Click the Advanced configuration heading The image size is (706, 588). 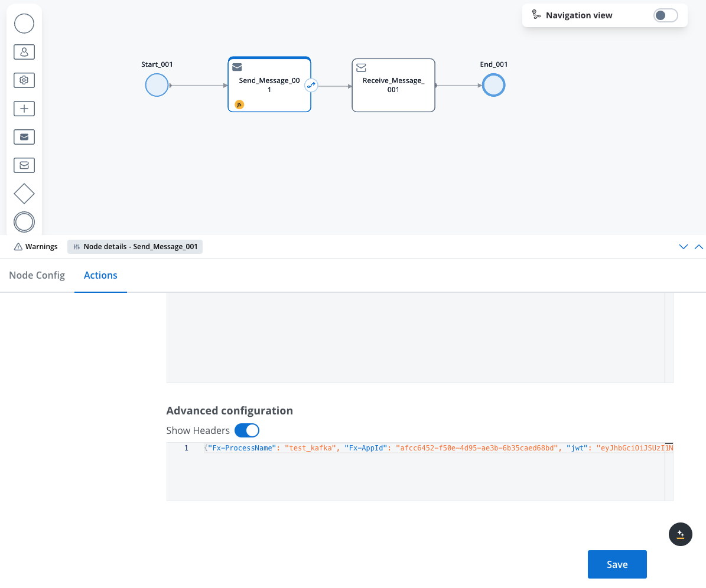pyautogui.click(x=230, y=411)
